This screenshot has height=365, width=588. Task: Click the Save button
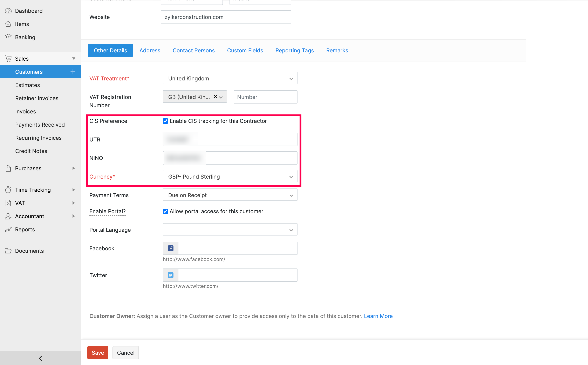[97, 352]
